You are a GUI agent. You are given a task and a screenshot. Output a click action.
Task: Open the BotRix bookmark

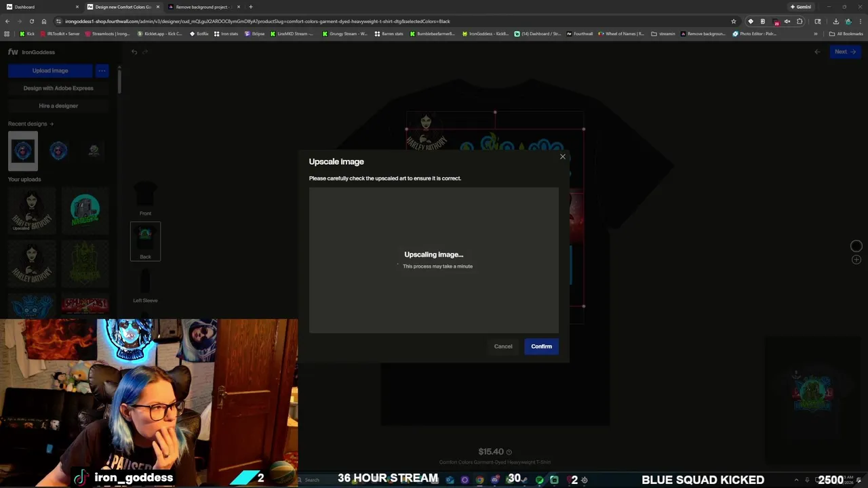coord(199,33)
